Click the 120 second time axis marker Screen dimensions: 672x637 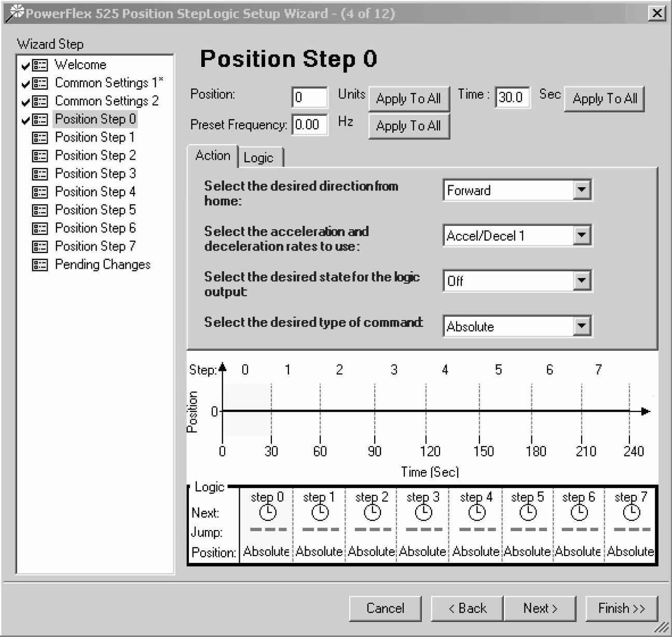tap(430, 451)
